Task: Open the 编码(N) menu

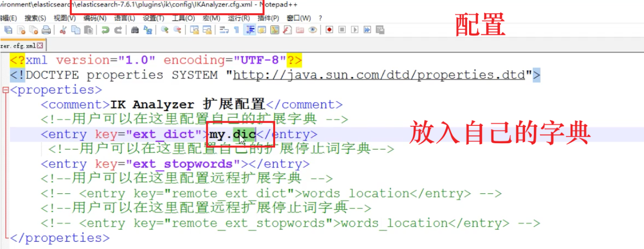Action: point(95,18)
